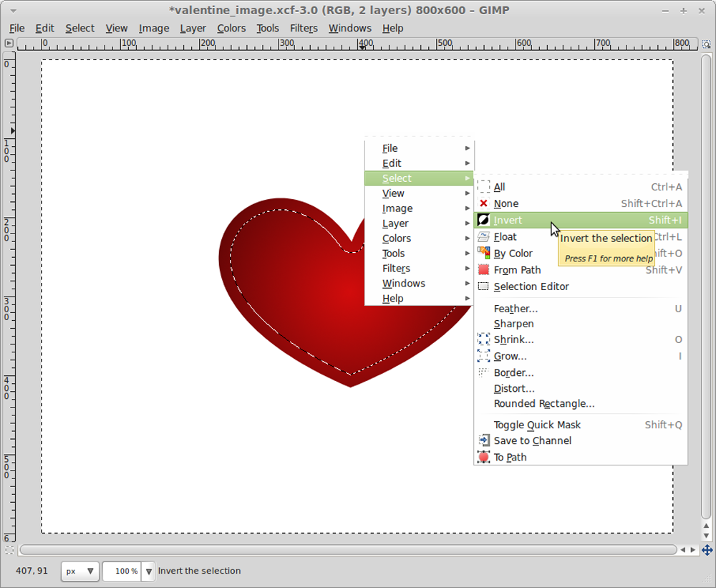Click the To Path heart icon

483,457
